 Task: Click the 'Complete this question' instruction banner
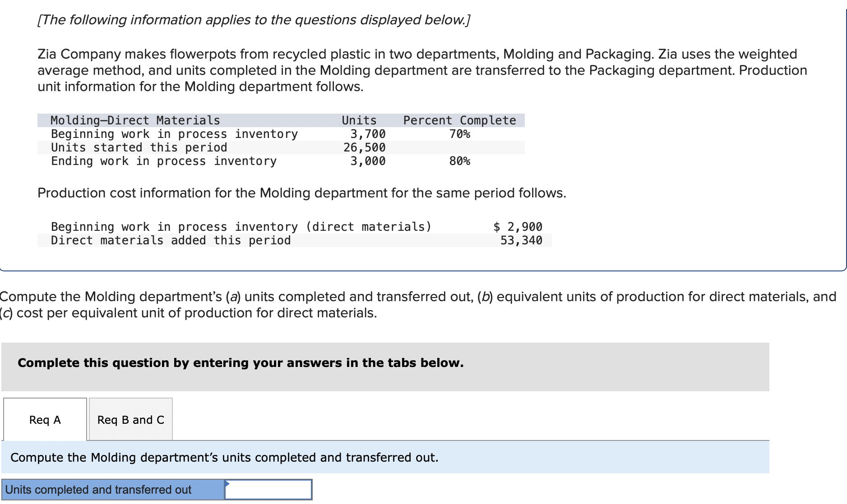[x=385, y=367]
